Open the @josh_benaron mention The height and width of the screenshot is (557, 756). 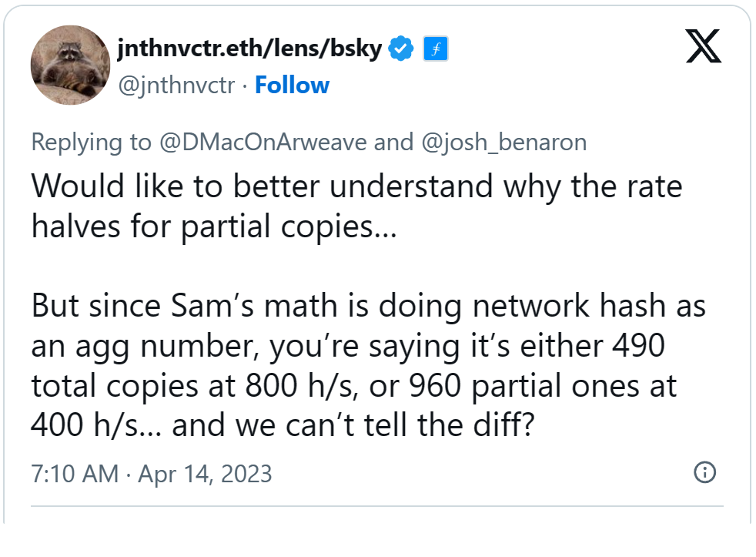click(x=503, y=142)
